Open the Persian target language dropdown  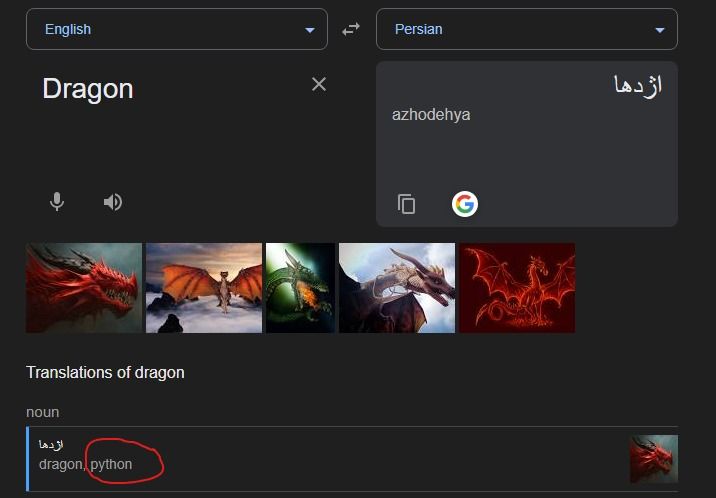(526, 29)
